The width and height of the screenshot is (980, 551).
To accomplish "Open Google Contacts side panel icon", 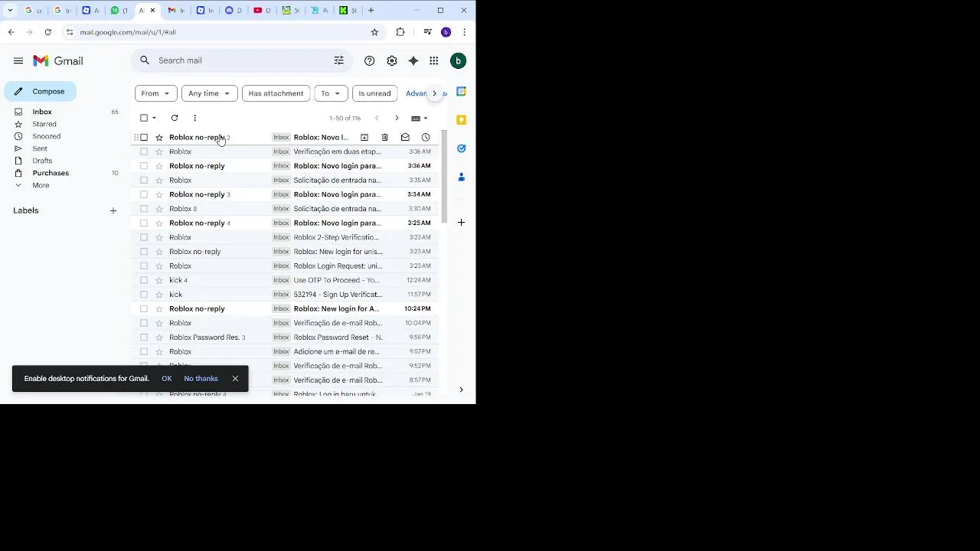I will (x=461, y=177).
